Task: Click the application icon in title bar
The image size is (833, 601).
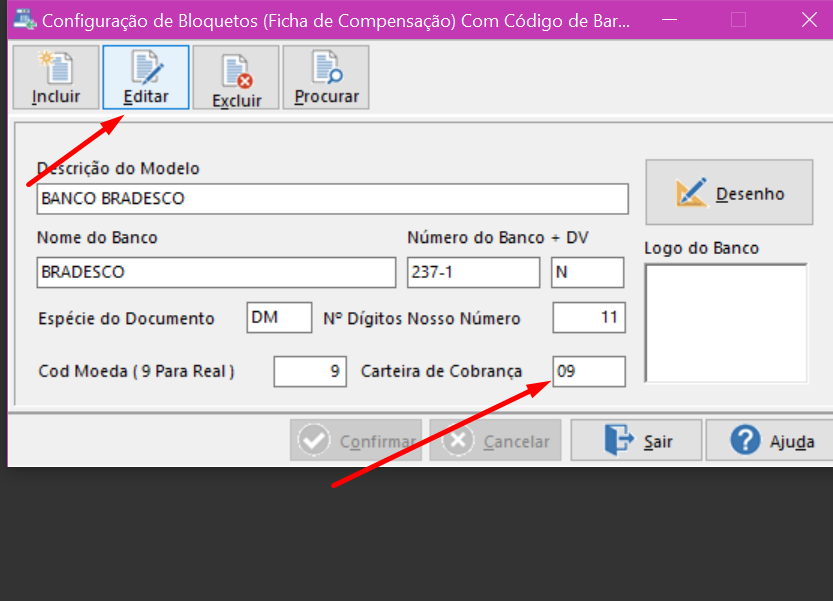Action: tap(24, 19)
